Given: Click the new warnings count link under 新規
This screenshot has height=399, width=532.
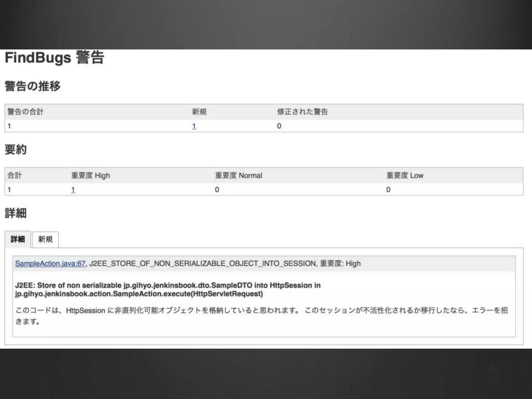Looking at the screenshot, I should click(x=194, y=126).
